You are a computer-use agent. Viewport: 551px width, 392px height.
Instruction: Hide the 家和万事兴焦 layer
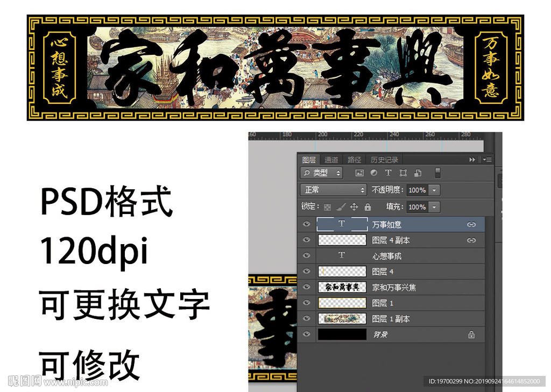pyautogui.click(x=306, y=287)
